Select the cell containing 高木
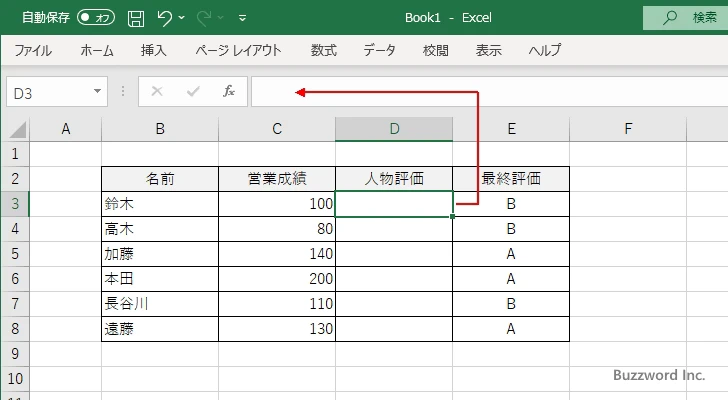728x400 pixels. pos(160,229)
